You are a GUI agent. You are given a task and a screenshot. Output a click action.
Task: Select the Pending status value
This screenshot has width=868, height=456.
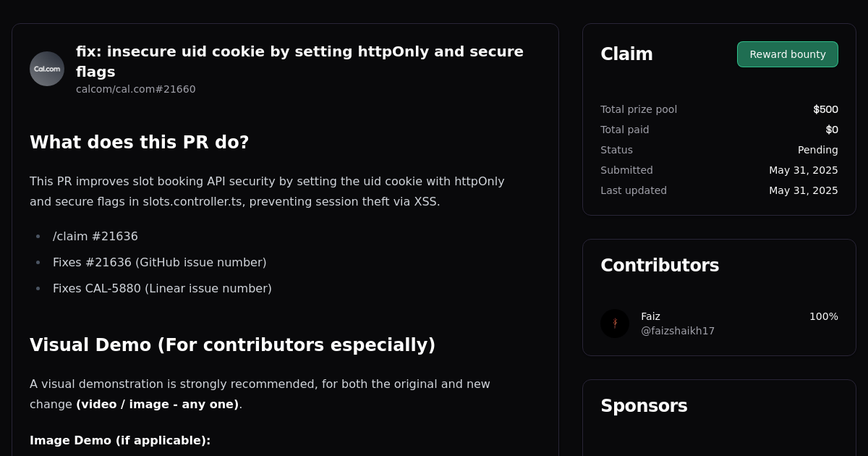click(818, 150)
